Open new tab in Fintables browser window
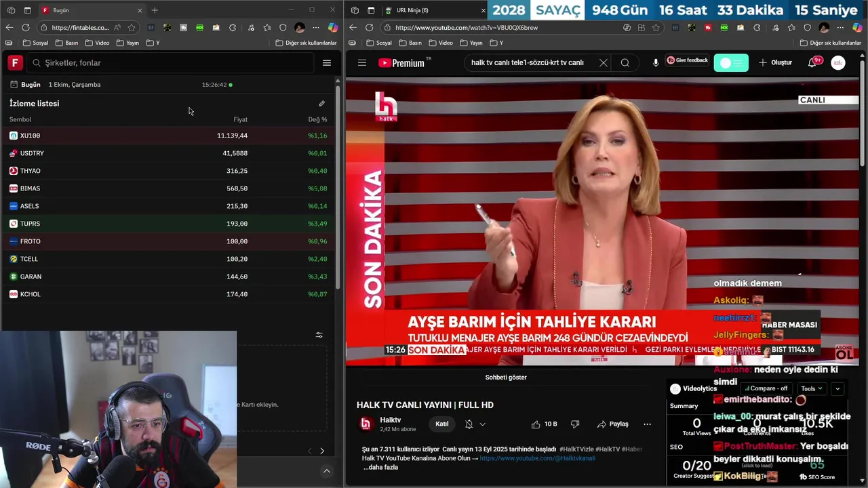 (x=155, y=10)
